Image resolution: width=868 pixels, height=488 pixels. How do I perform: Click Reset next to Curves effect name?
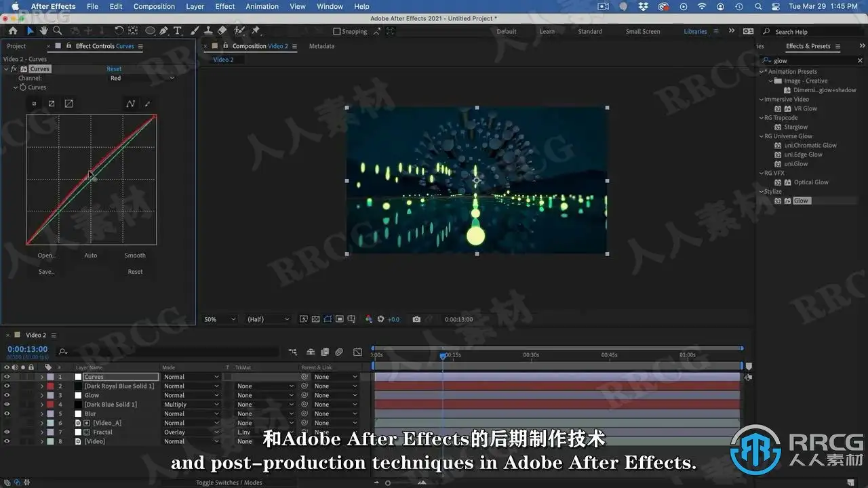tap(114, 69)
